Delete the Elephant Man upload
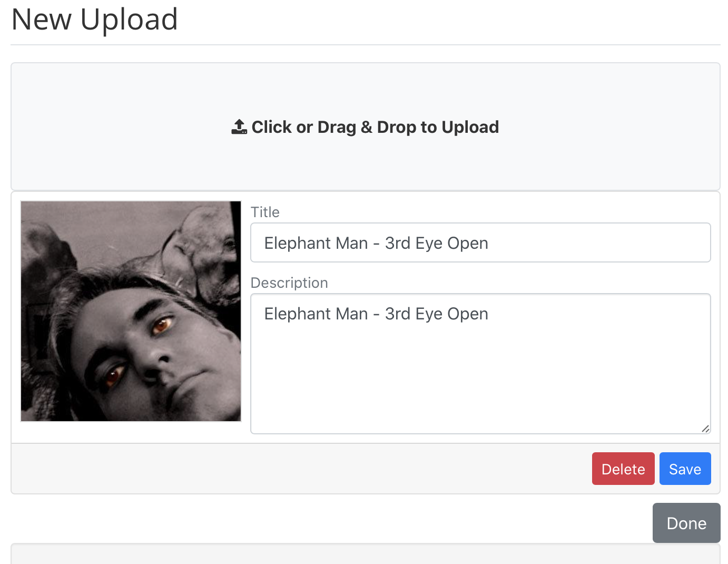The height and width of the screenshot is (564, 728). tap(623, 469)
